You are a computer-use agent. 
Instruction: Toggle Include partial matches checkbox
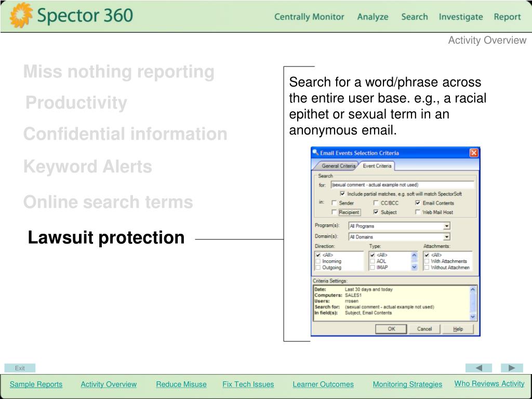342,194
